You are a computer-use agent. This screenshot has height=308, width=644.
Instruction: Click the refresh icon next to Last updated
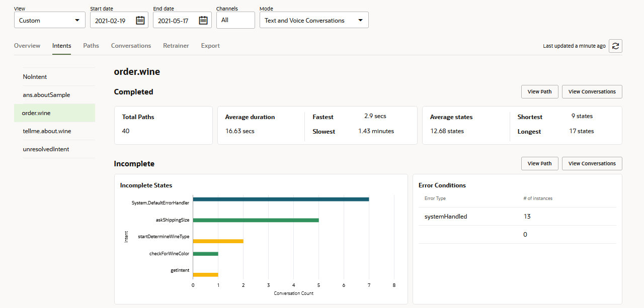coord(615,46)
